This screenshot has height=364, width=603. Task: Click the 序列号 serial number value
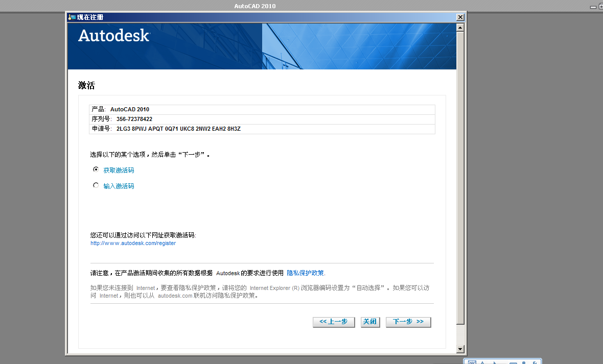point(134,119)
